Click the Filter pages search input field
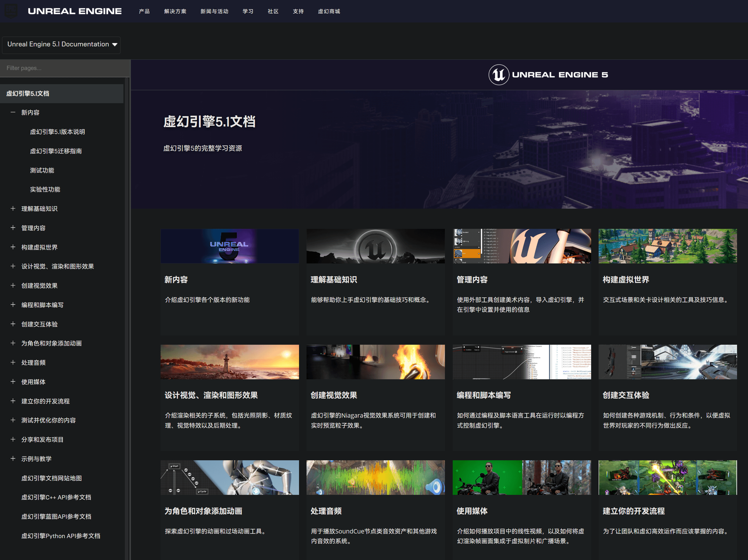The height and width of the screenshot is (560, 748). [65, 68]
